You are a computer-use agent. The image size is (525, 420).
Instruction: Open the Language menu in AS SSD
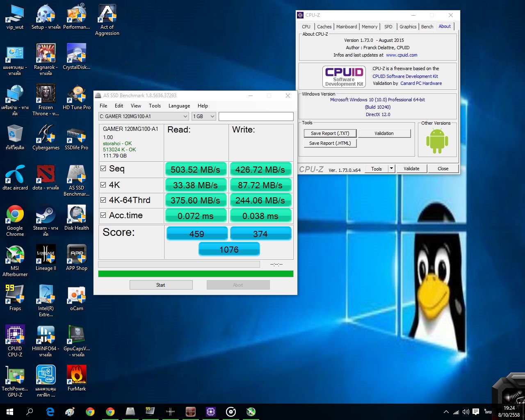tap(179, 106)
